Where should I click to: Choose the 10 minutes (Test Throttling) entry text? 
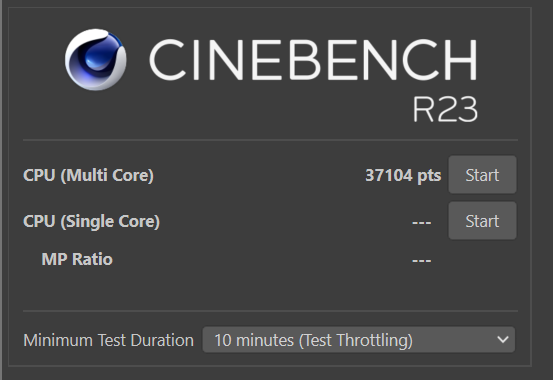tap(313, 340)
